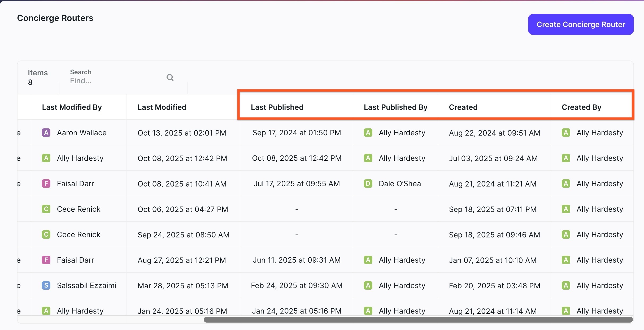Click Dale O'Shea's green D avatar
This screenshot has height=330, width=644.
tap(368, 184)
